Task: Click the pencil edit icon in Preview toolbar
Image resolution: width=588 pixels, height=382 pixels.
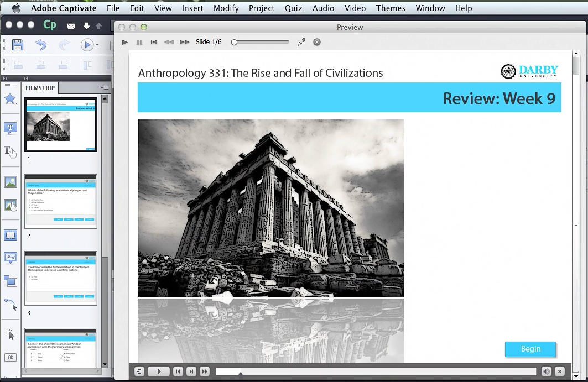Action: pos(301,42)
